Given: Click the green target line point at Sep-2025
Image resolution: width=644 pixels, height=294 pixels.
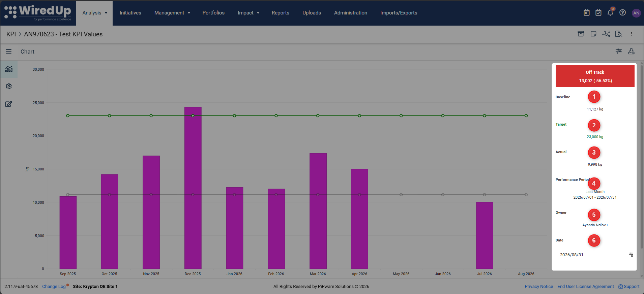Looking at the screenshot, I should point(68,116).
